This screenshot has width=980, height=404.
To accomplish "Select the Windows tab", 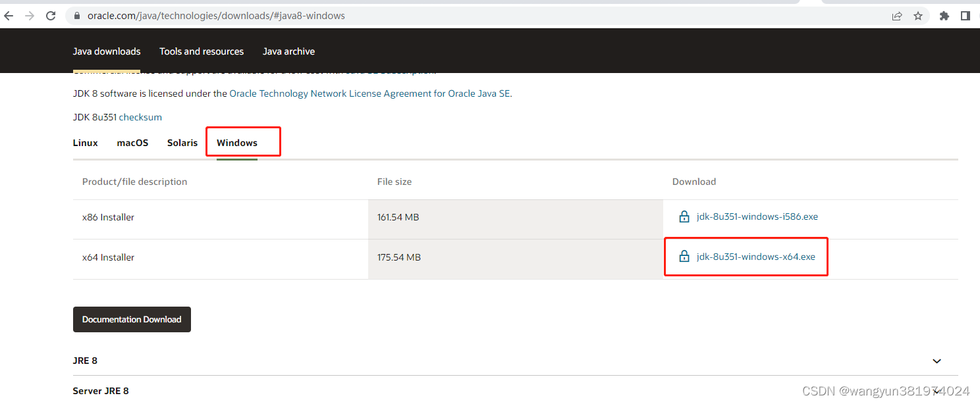I will click(x=237, y=143).
